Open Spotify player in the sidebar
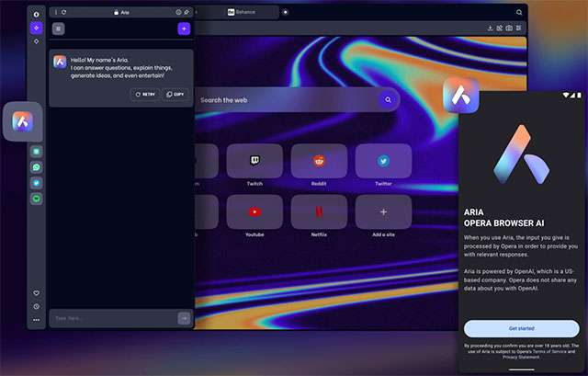Image resolution: width=588 pixels, height=376 pixels. tap(37, 199)
